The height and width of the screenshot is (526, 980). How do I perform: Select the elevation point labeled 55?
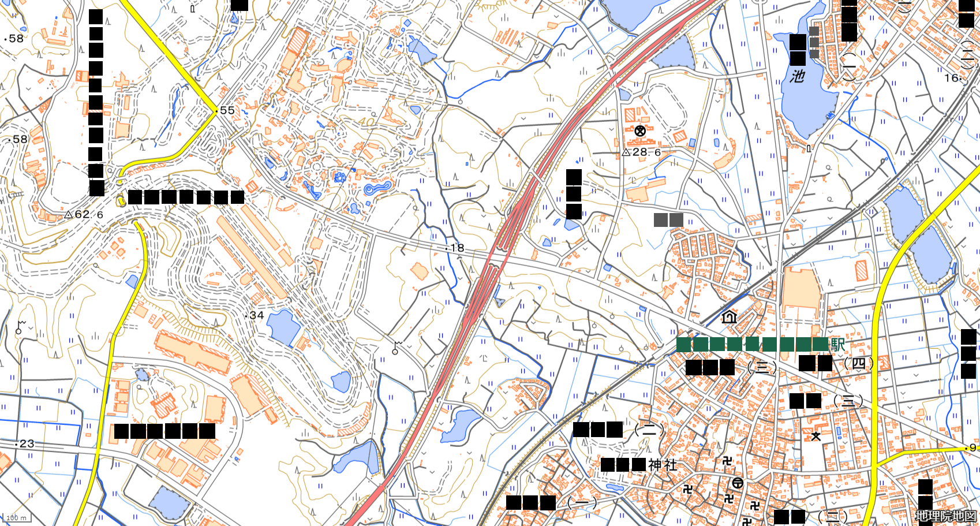coord(216,110)
